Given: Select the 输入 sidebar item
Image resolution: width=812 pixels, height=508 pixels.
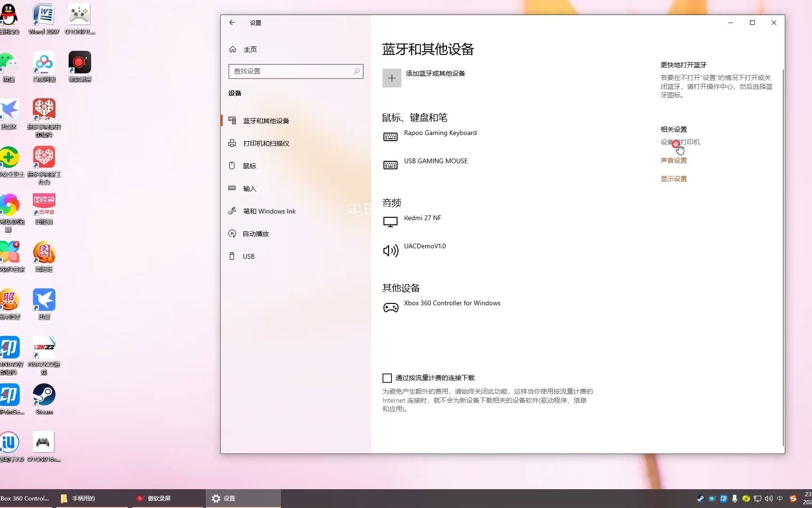Looking at the screenshot, I should tap(249, 188).
